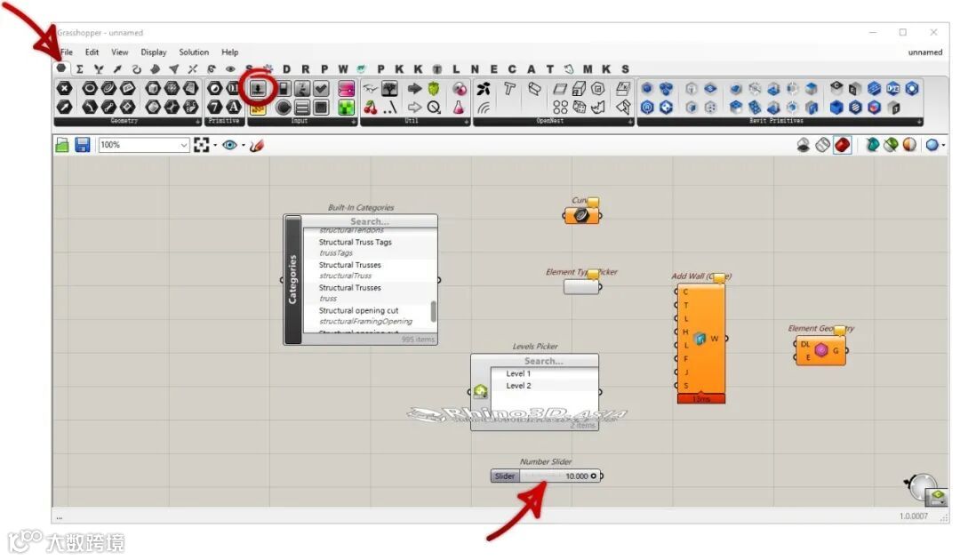The height and width of the screenshot is (560, 960).
Task: Click the Built-In Categories list scrollbar
Action: tap(434, 311)
